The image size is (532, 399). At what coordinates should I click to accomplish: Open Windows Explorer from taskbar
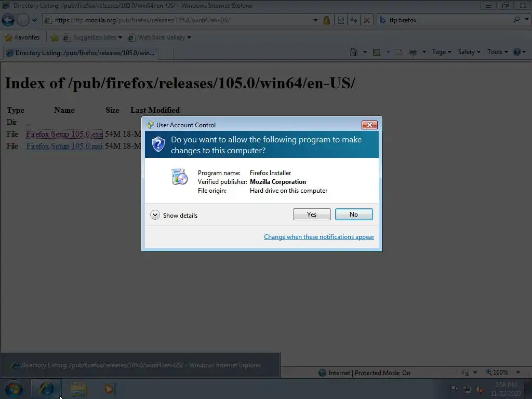pyautogui.click(x=78, y=389)
